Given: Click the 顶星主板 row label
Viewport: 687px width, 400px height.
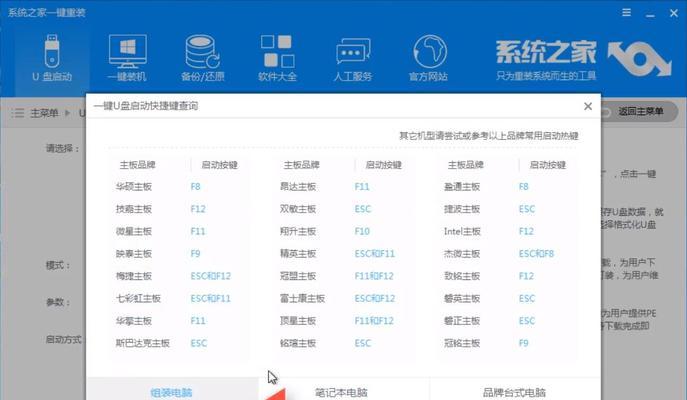Looking at the screenshot, I should [x=298, y=321].
